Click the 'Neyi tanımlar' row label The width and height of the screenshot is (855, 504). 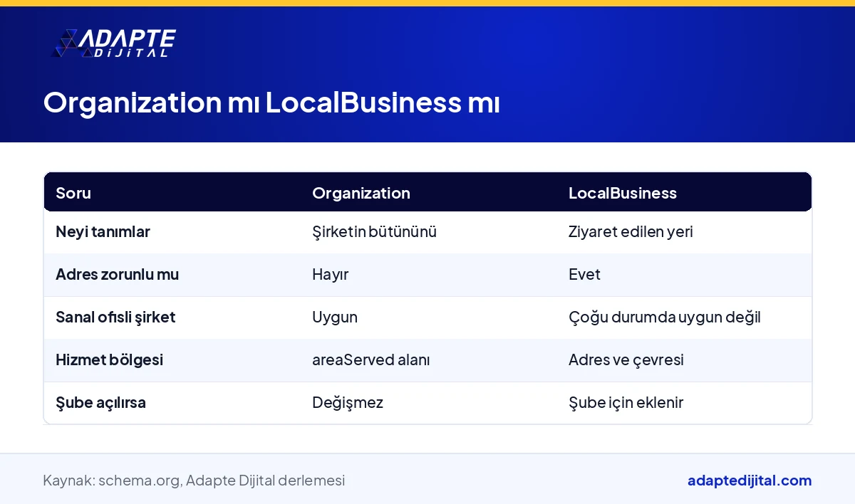click(x=103, y=231)
